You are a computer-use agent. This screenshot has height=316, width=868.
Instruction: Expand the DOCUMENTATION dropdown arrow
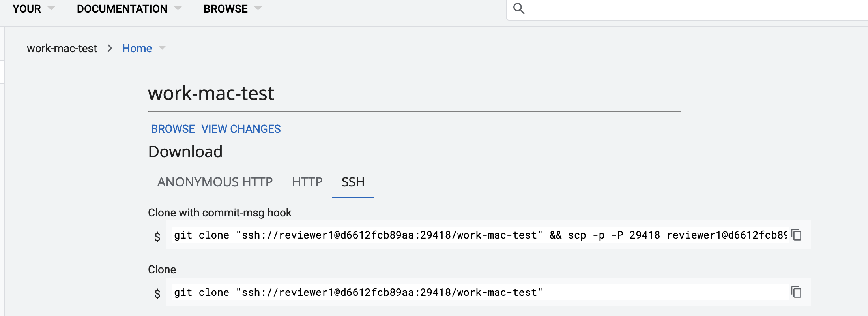point(178,8)
